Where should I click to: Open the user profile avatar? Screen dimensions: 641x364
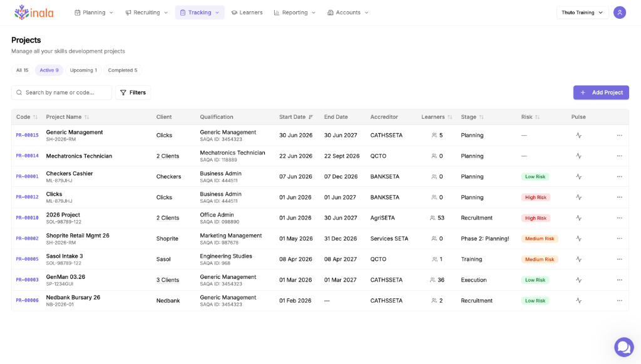tap(620, 13)
